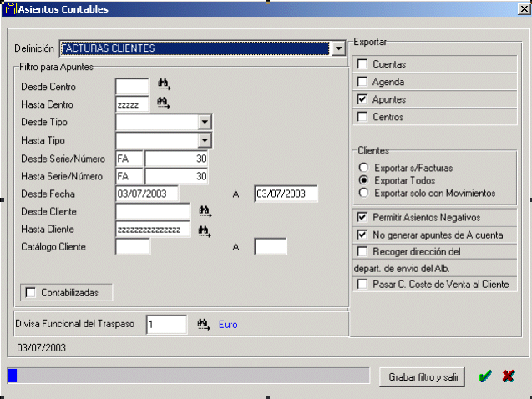Viewport: 532px width, 399px height.
Task: Click the Divisa Funcional del Traspaso field
Action: pos(166,325)
